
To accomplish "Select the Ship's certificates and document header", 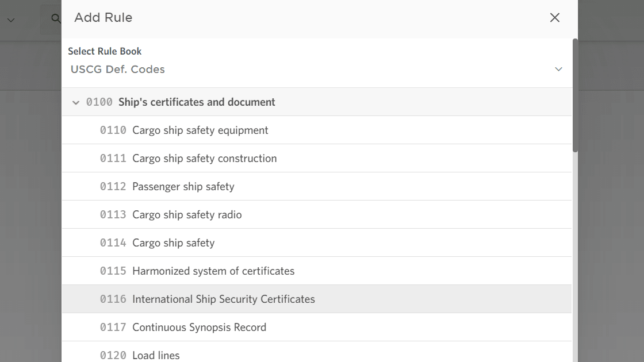I will click(x=197, y=102).
